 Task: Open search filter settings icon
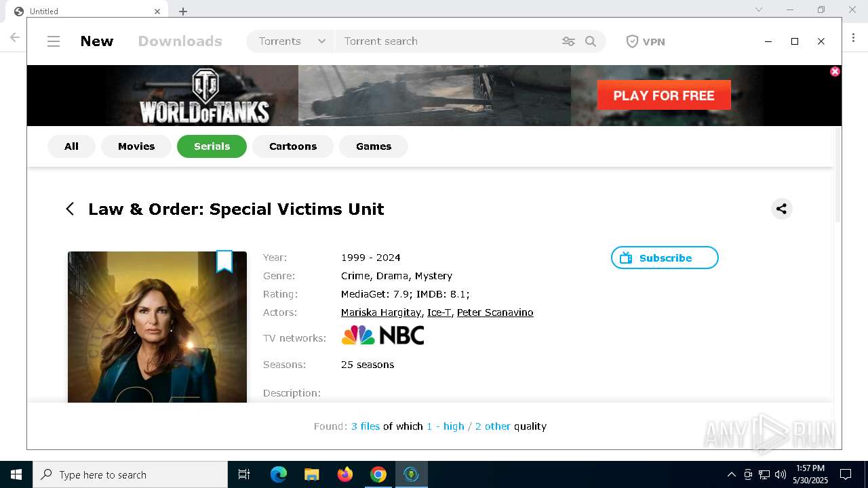[x=568, y=41]
